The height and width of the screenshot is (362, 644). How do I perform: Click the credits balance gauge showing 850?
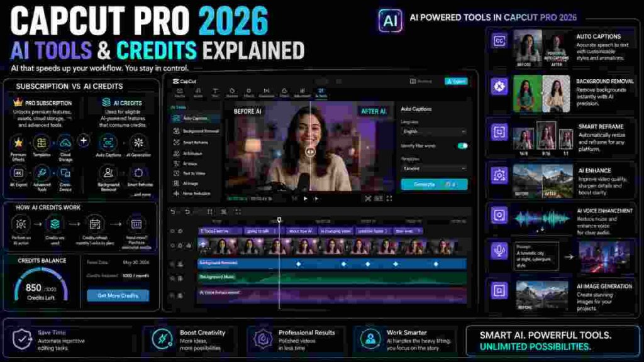[x=41, y=285]
